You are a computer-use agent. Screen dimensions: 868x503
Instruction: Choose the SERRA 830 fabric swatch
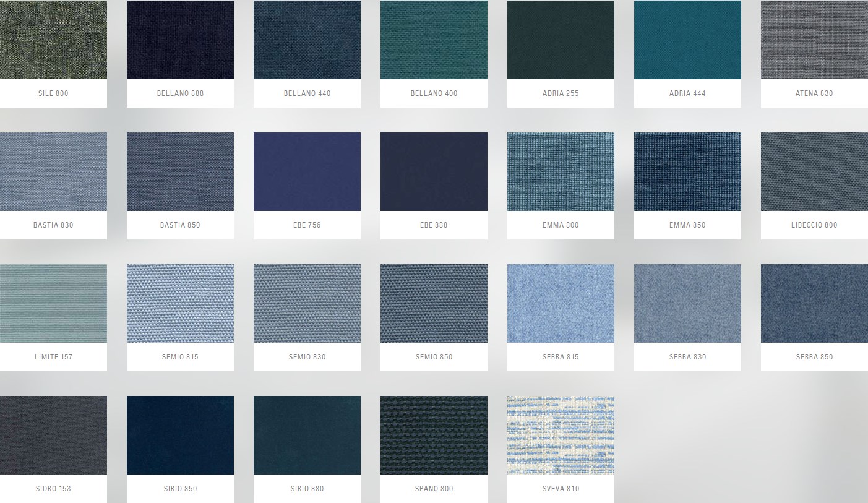[687, 303]
